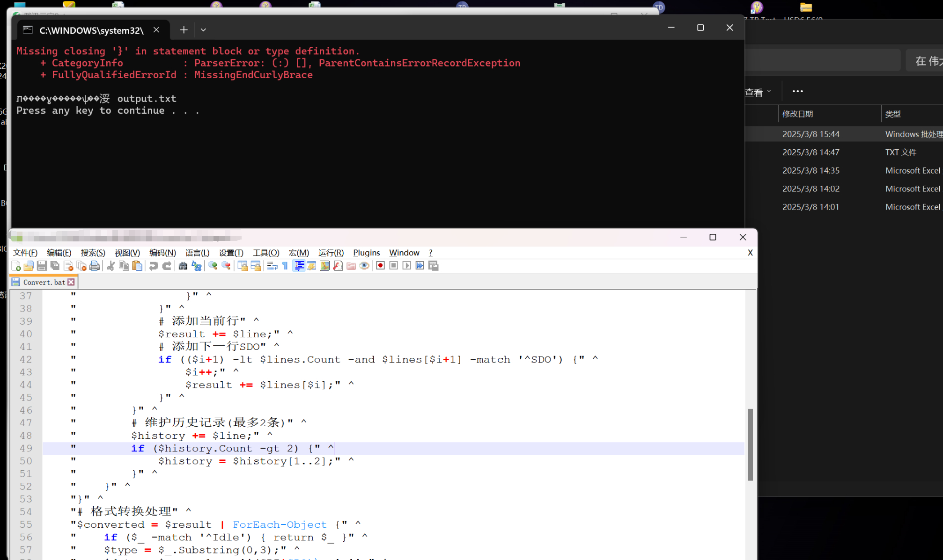Open a new terminal tab with plus
The width and height of the screenshot is (943, 560).
tap(184, 30)
